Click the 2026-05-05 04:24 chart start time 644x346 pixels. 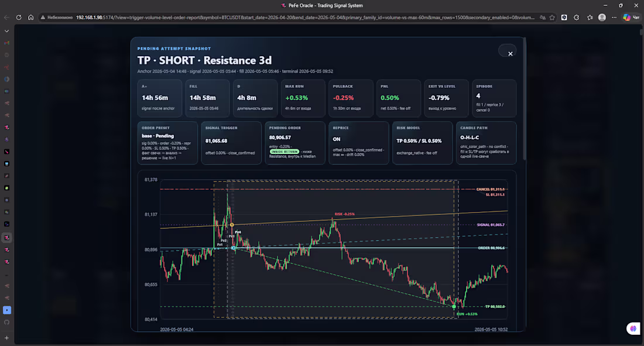[177, 330]
